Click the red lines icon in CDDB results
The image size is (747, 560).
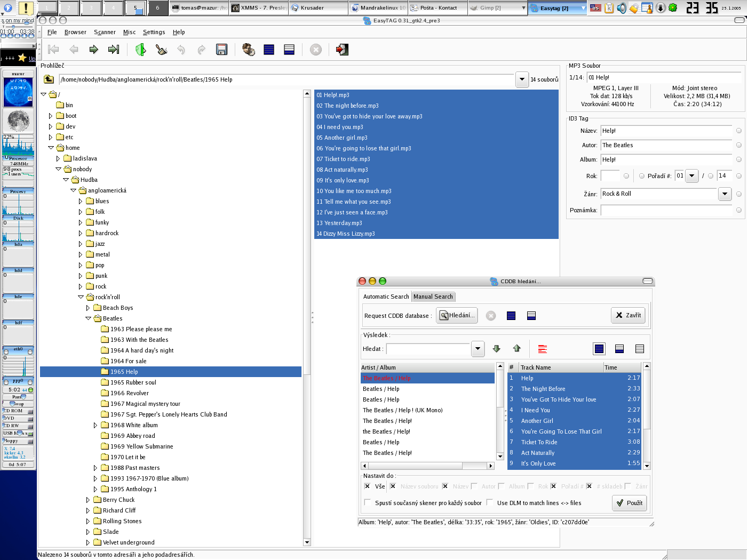(543, 349)
